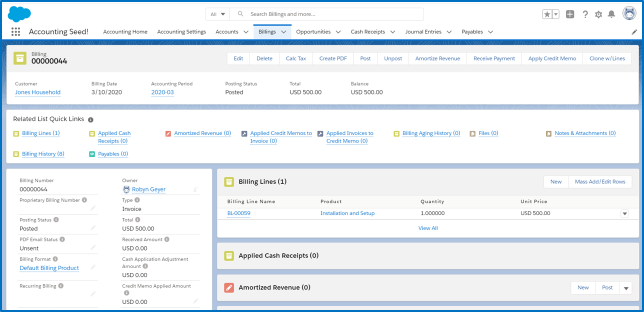The width and height of the screenshot is (644, 312).
Task: Click the Related List Quick Links info icon
Action: pyautogui.click(x=90, y=119)
